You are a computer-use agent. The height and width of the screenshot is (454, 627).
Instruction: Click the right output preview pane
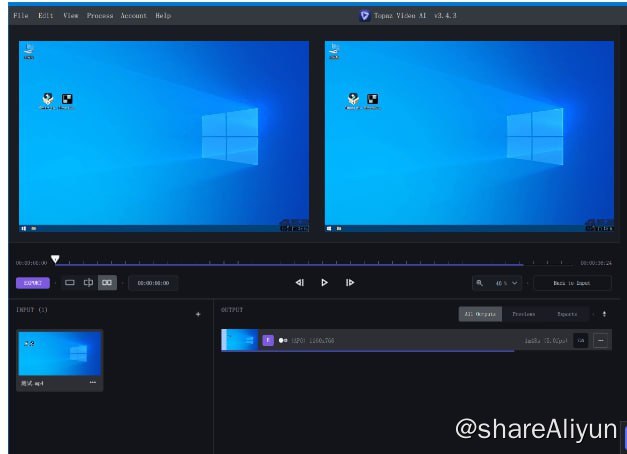[469, 136]
